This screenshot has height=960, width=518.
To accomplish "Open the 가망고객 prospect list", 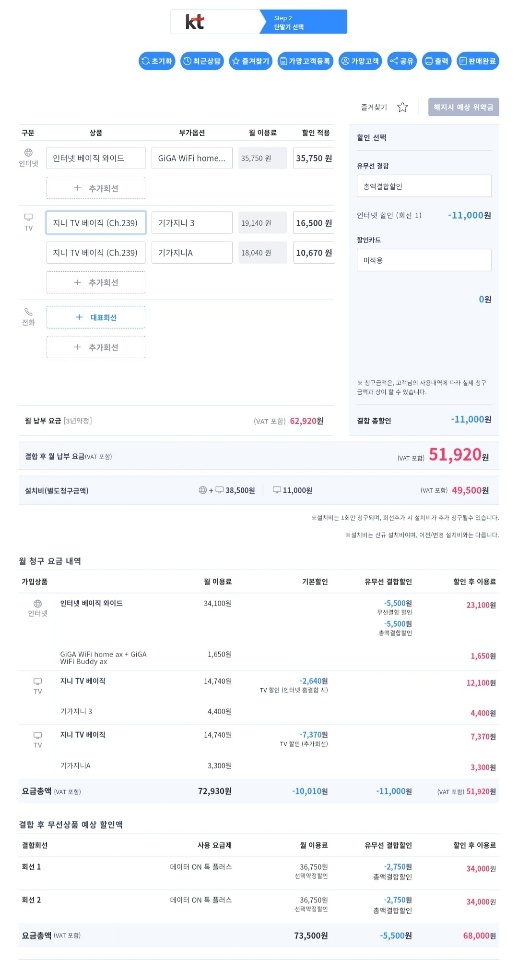I will click(x=360, y=61).
